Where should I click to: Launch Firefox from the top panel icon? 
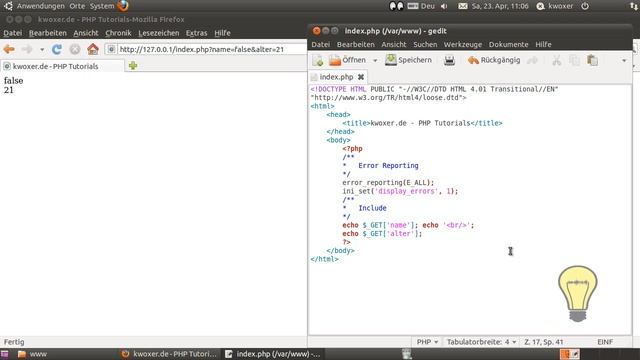(123, 6)
